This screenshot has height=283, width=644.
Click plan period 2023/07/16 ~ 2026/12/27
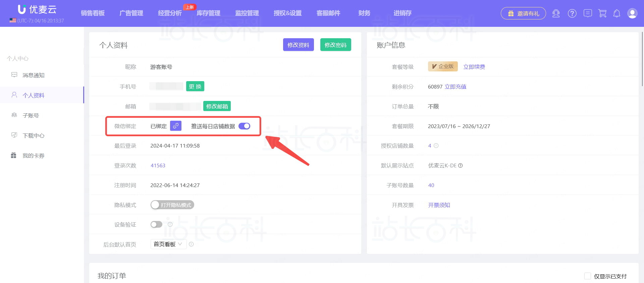tap(459, 126)
